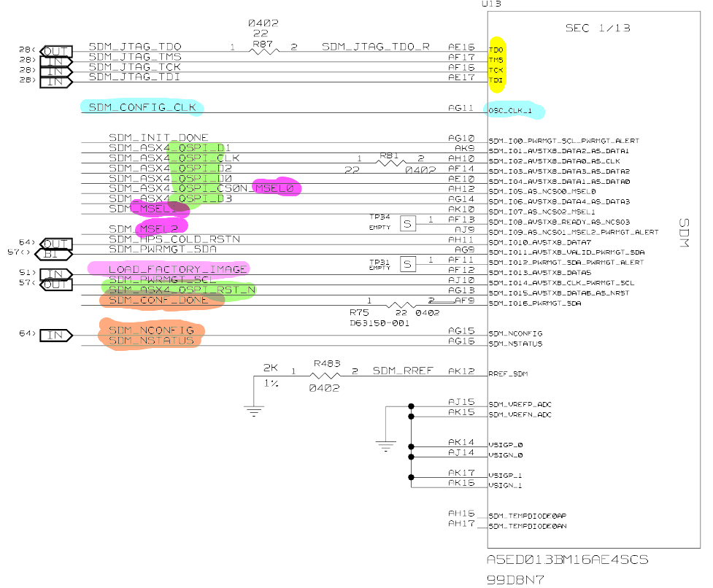Select the SDM_ASX4_QSPI_D3 net label

pos(170,198)
